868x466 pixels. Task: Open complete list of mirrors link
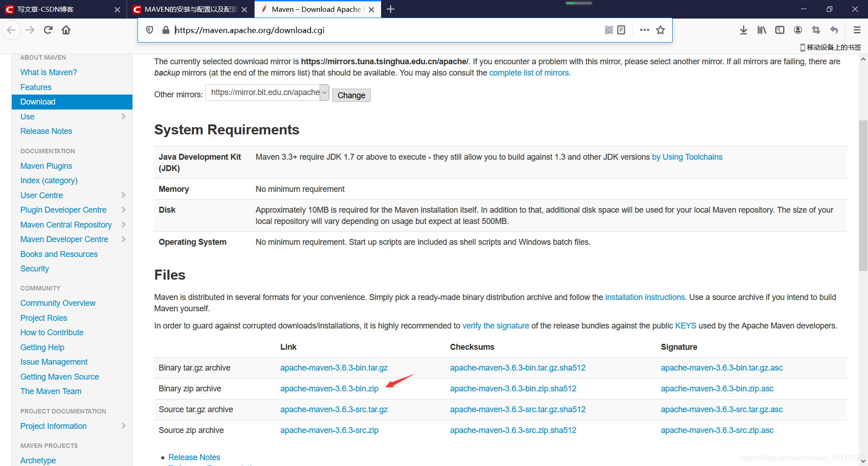[x=530, y=73]
